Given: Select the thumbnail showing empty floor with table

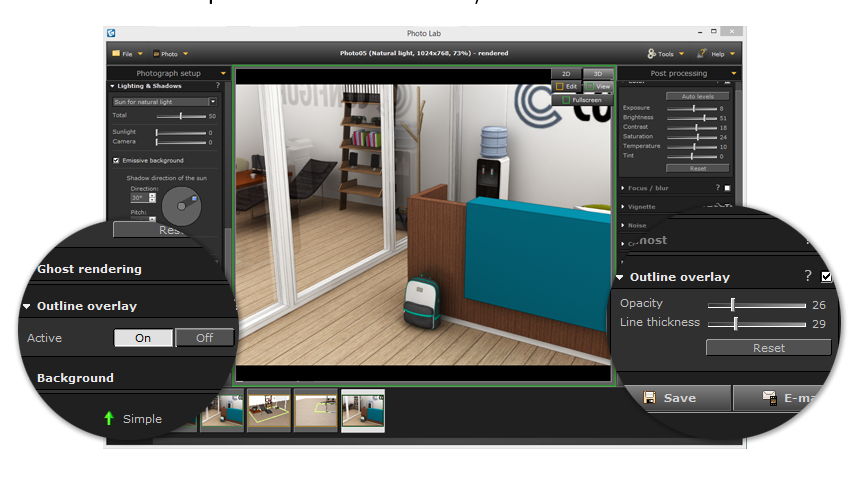Looking at the screenshot, I should tap(316, 410).
